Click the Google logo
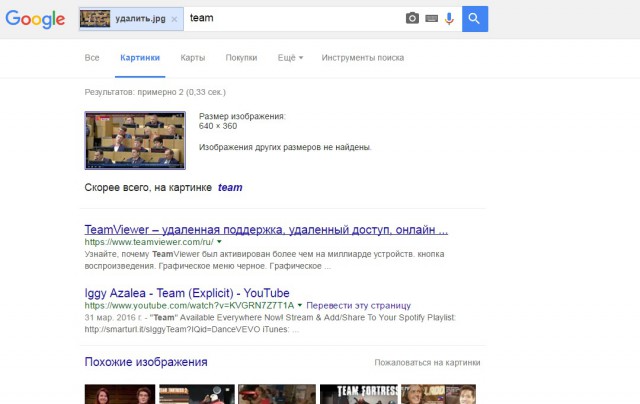640x404 pixels. point(36,19)
